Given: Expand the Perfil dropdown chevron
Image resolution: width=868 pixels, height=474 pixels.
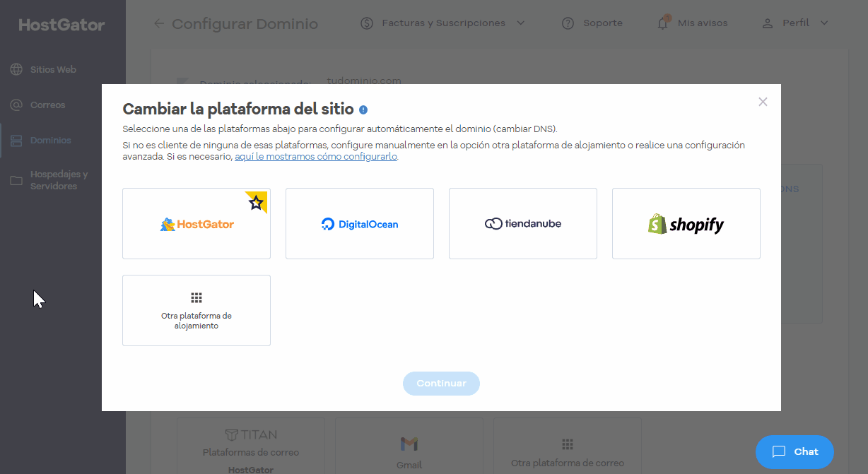Looking at the screenshot, I should 824,23.
